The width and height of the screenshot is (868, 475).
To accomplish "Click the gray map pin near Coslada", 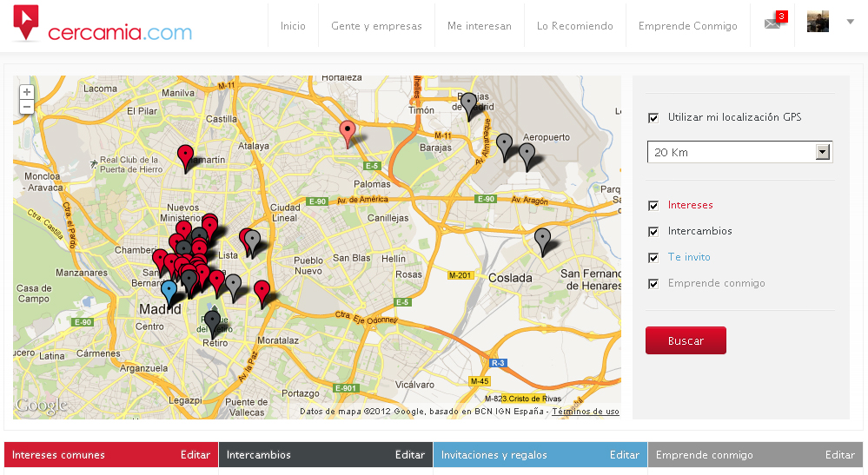I will click(542, 239).
